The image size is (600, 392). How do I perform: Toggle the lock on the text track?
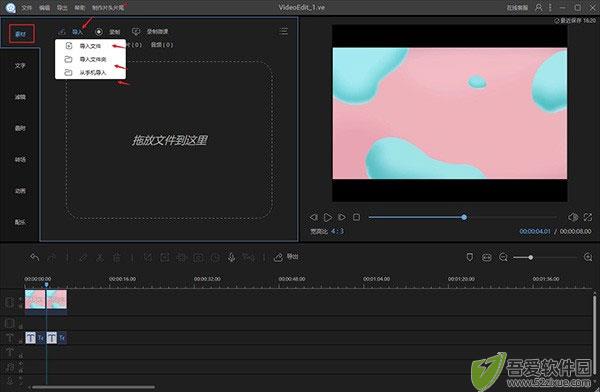pos(21,342)
